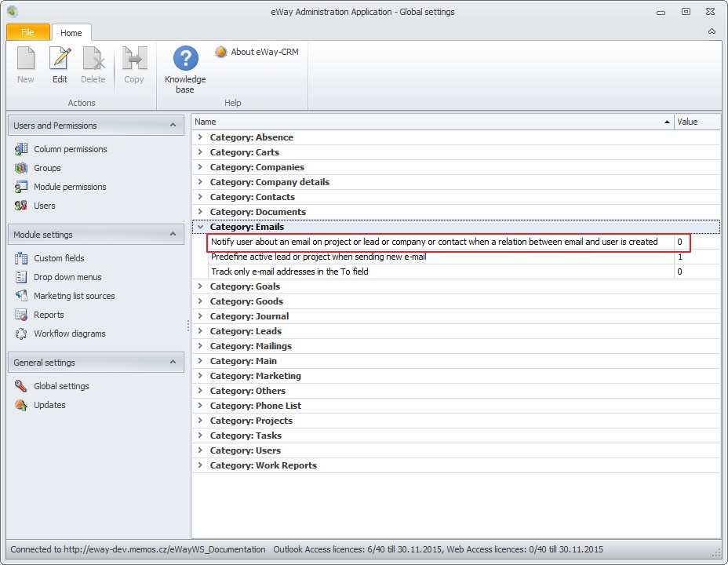Viewport: 728px width, 565px height.
Task: Open the Groups icon
Action: (21, 168)
